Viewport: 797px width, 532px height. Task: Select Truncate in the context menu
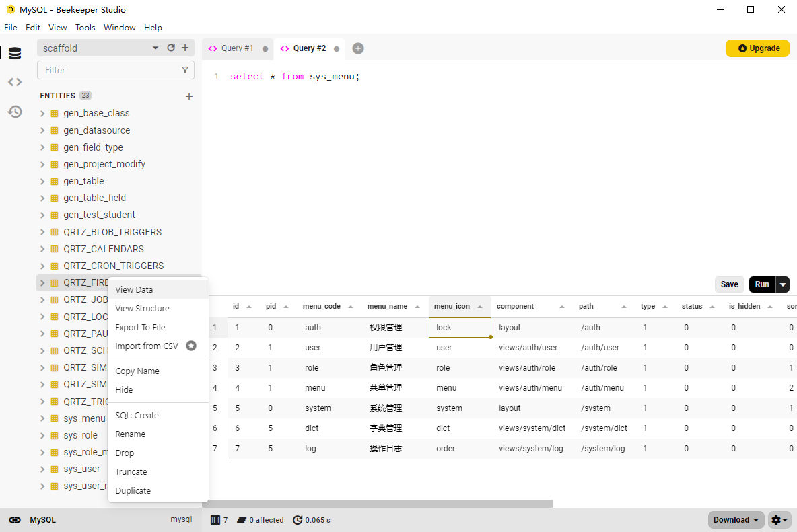click(x=131, y=471)
